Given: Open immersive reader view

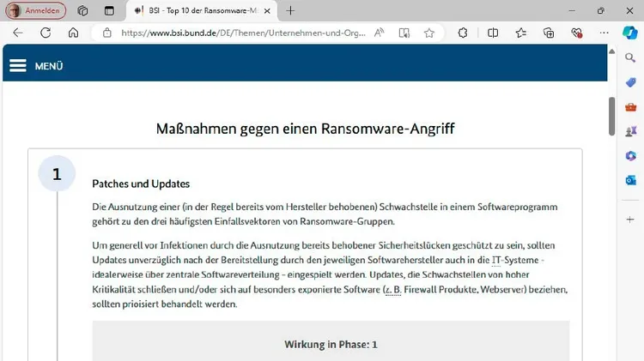Looking at the screenshot, I should point(404,33).
